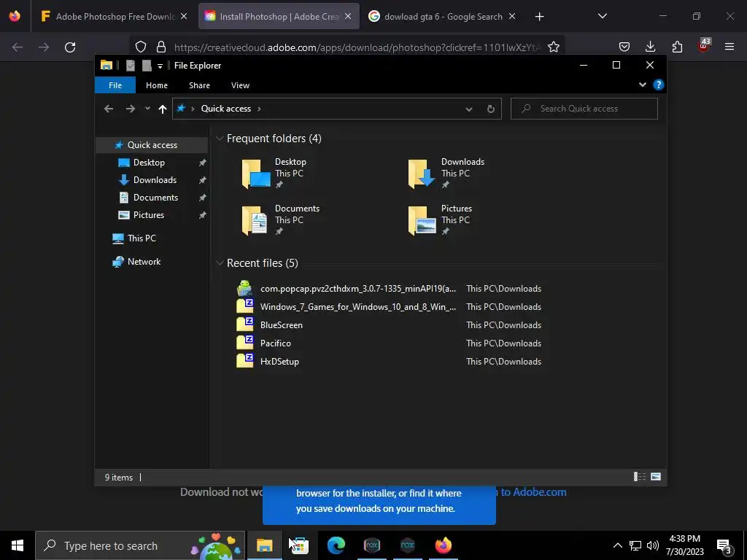Expand the File Explorer ribbon chevron
747x560 pixels.
(643, 85)
